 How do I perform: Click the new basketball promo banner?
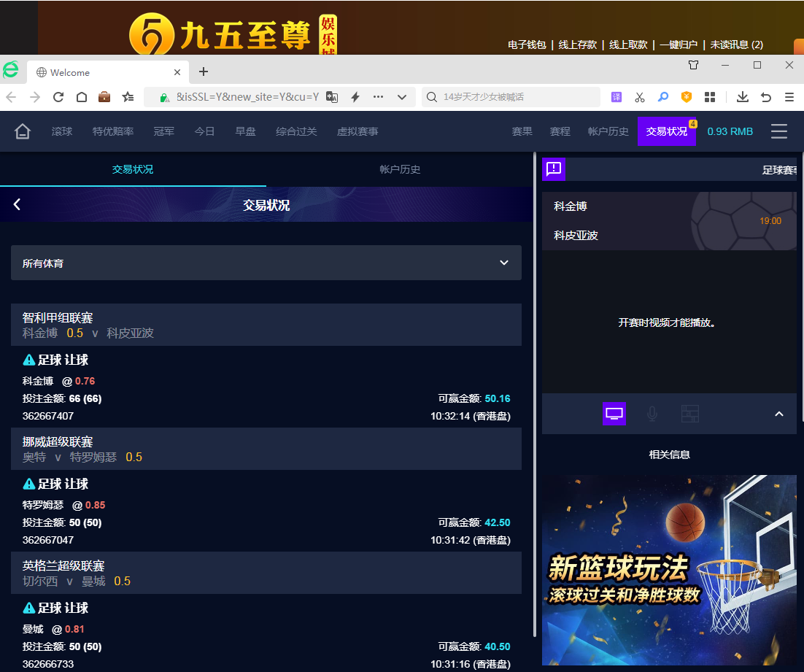pos(669,570)
